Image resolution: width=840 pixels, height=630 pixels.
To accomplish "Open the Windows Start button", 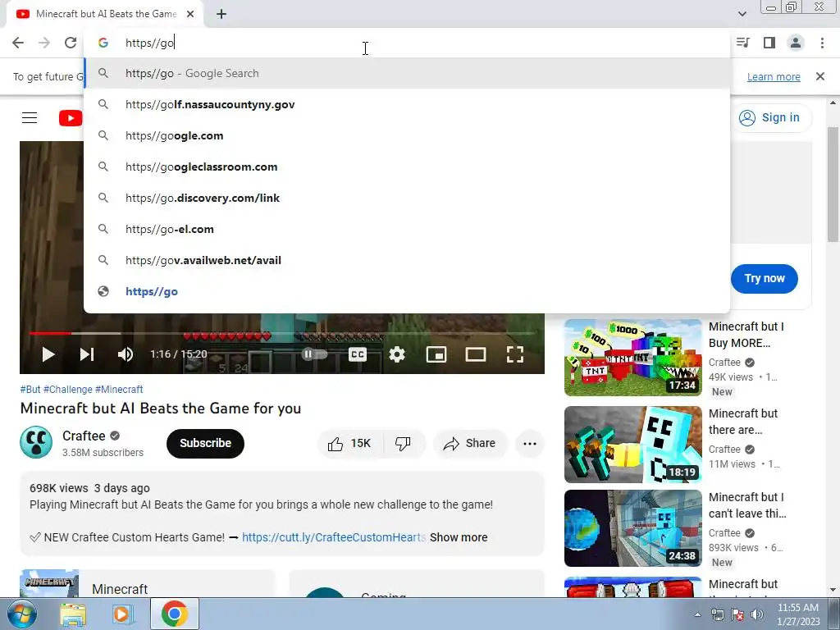I will [21, 614].
